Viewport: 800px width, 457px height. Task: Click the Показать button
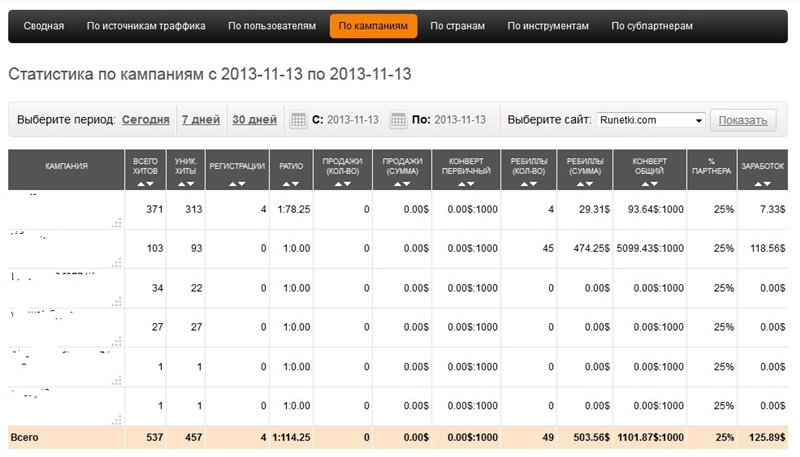point(742,120)
